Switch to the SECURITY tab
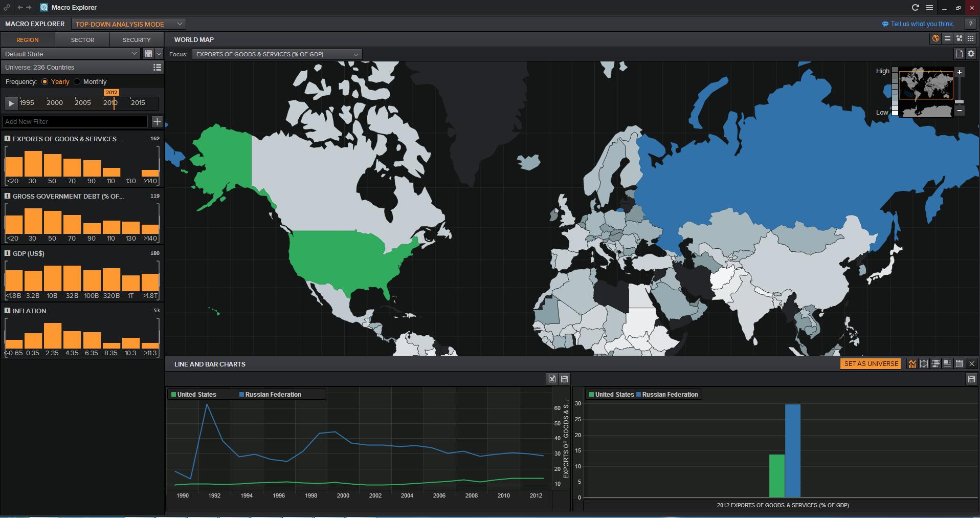 coord(137,39)
